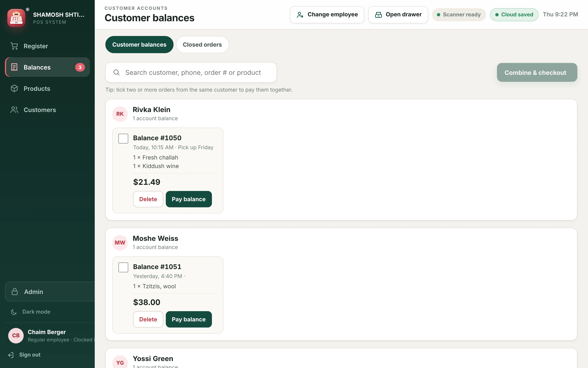
Task: Click the Change employee person icon
Action: 300,15
